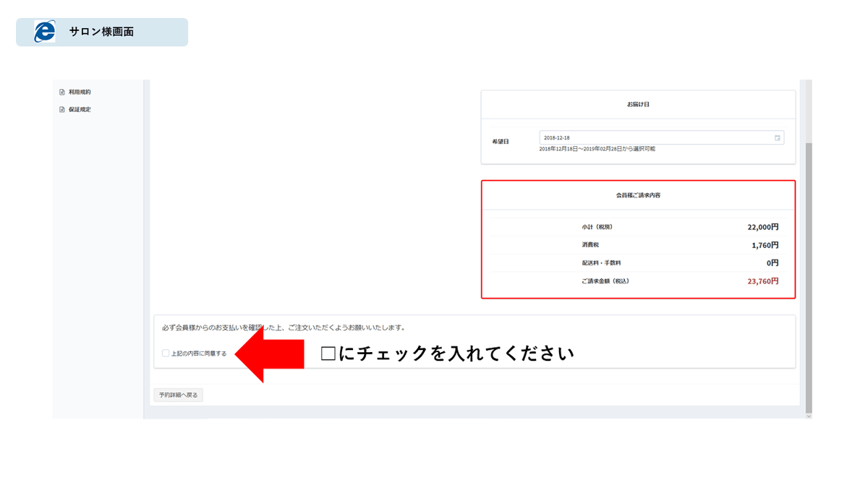The width and height of the screenshot is (868, 488).
Task: Click the 配送料・手数料 label
Action: pyautogui.click(x=601, y=263)
